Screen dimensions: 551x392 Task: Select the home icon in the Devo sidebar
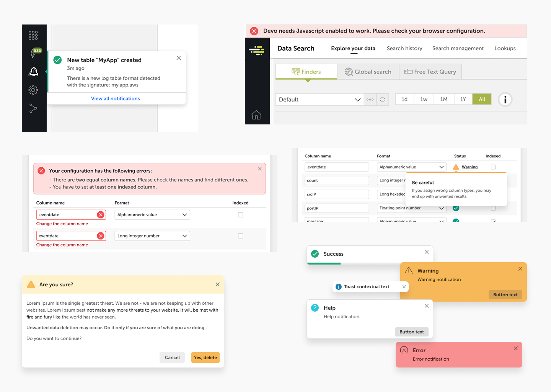(x=257, y=114)
